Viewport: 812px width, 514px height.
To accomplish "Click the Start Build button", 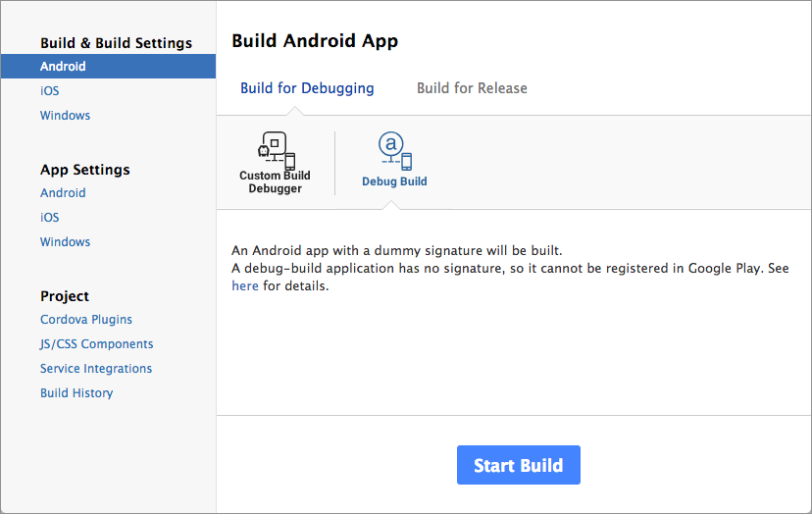I will tap(519, 465).
